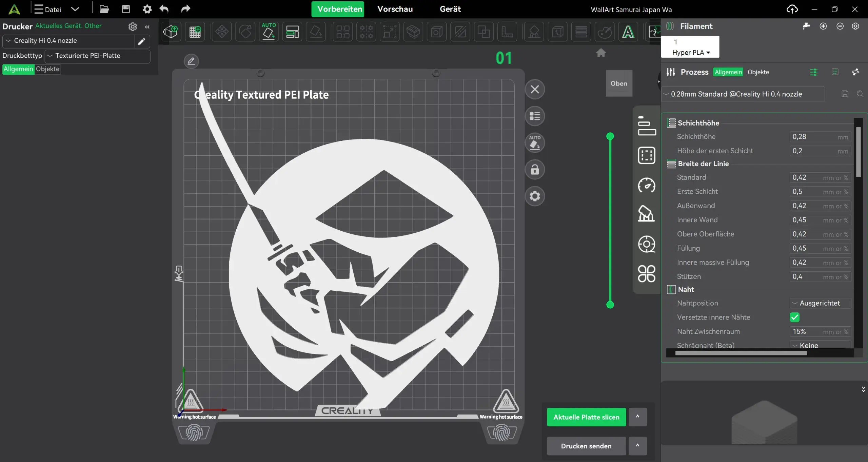Select the Scale tool in toolbar
868x462 pixels.
pos(390,32)
